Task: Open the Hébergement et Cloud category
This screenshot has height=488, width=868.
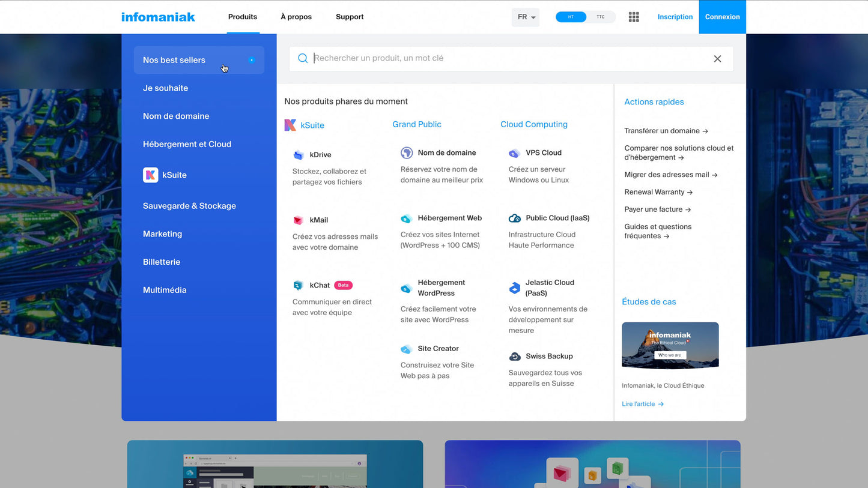Action: point(187,144)
